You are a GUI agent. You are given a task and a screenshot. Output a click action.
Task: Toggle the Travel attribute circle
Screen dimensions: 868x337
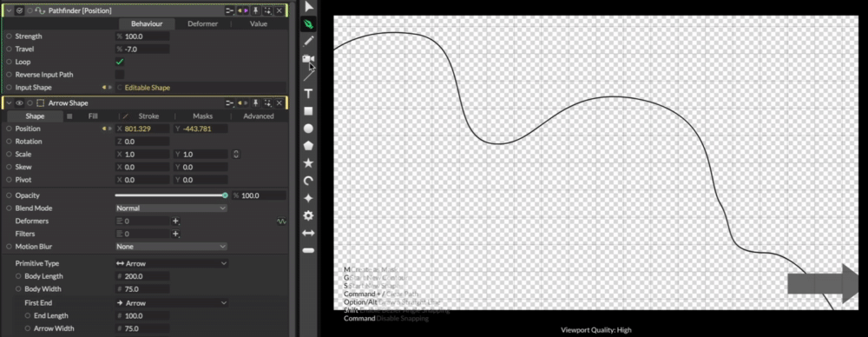tap(9, 49)
